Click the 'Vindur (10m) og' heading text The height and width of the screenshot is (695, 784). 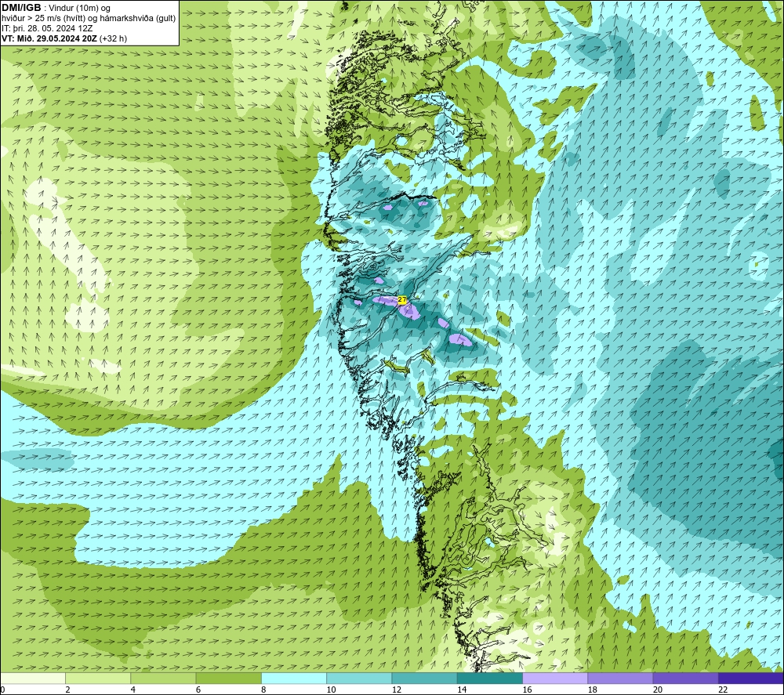tap(79, 8)
